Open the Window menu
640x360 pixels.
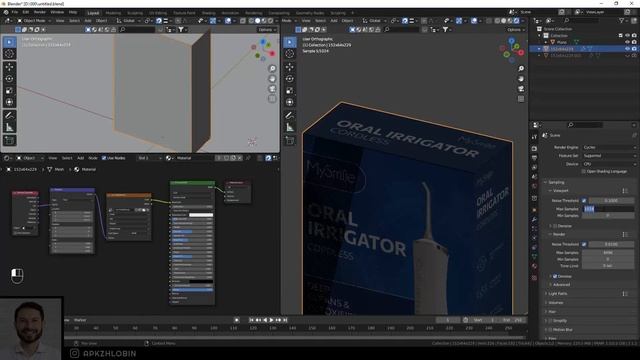point(57,12)
